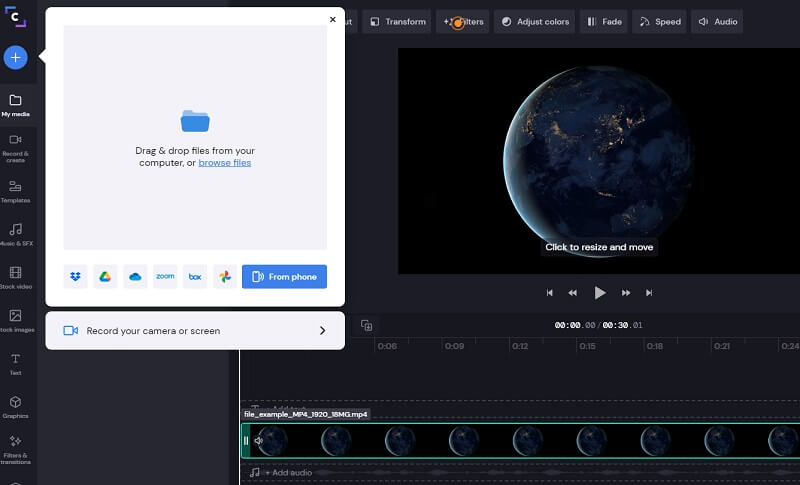The height and width of the screenshot is (485, 800).
Task: Open the My media sidebar tab
Action: [16, 105]
